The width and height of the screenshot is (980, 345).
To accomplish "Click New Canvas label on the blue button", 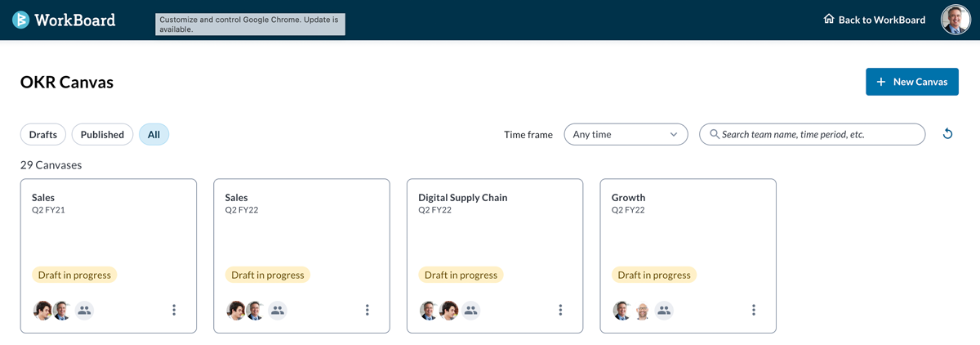I will [920, 82].
